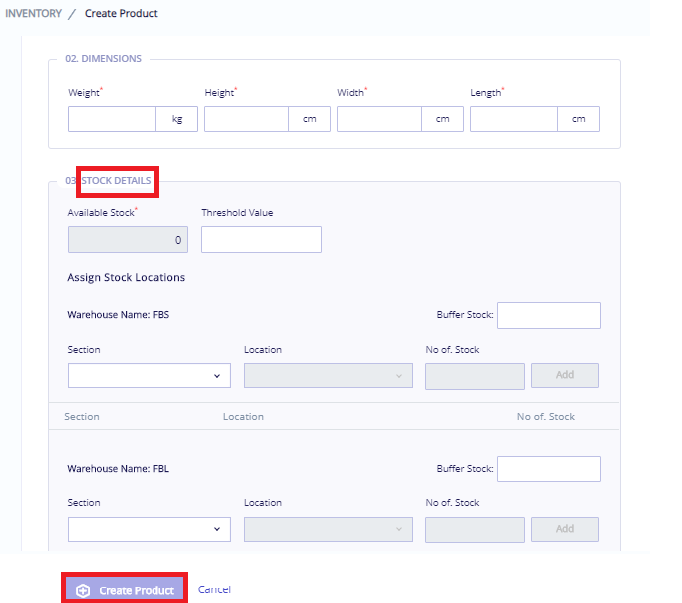
Task: Click Warehouse Name: FBL text
Action: point(118,469)
